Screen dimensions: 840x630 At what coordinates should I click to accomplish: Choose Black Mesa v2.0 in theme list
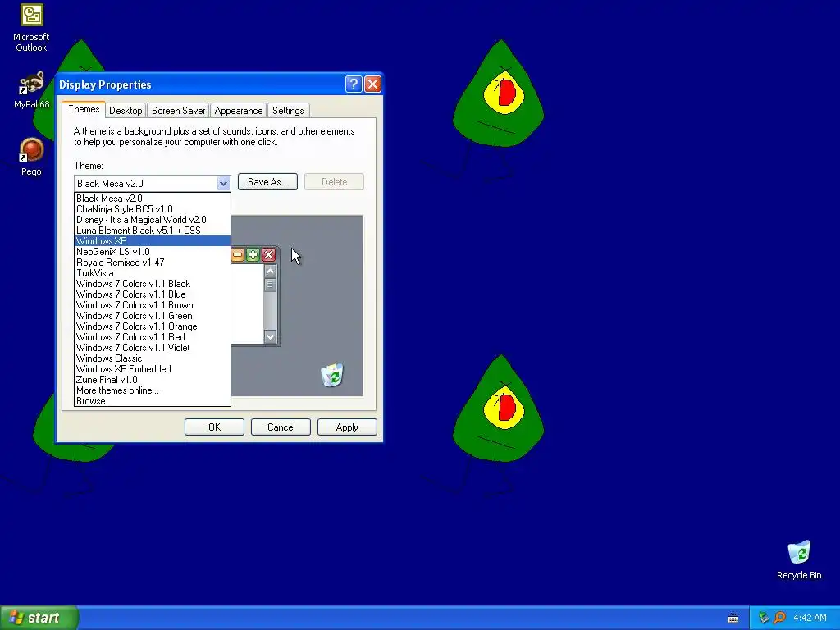click(x=152, y=199)
